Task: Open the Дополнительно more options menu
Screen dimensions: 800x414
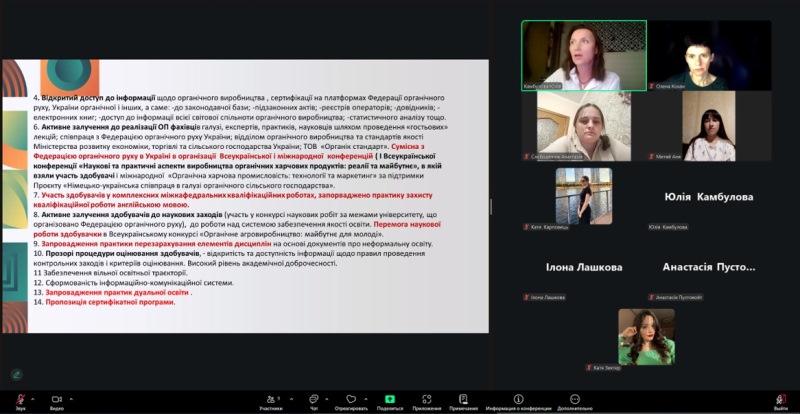Action: coord(574,402)
